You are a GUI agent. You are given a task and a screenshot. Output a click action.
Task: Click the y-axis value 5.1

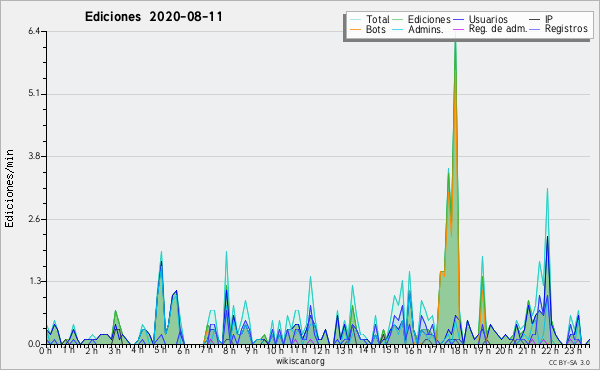34,94
